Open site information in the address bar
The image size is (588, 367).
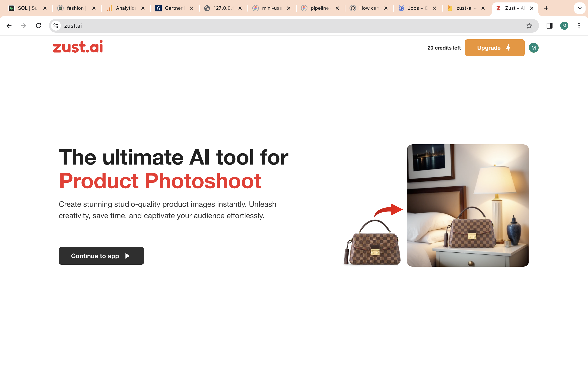56,25
